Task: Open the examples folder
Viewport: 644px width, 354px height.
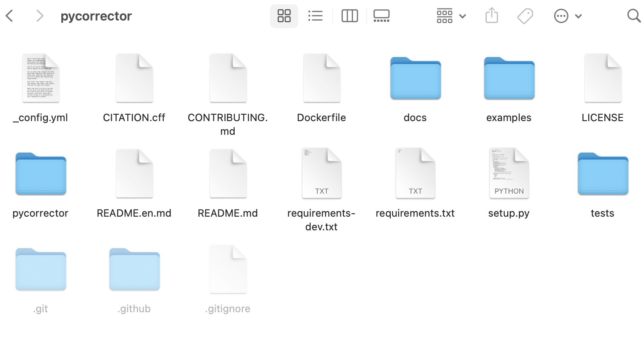Action: 509,78
